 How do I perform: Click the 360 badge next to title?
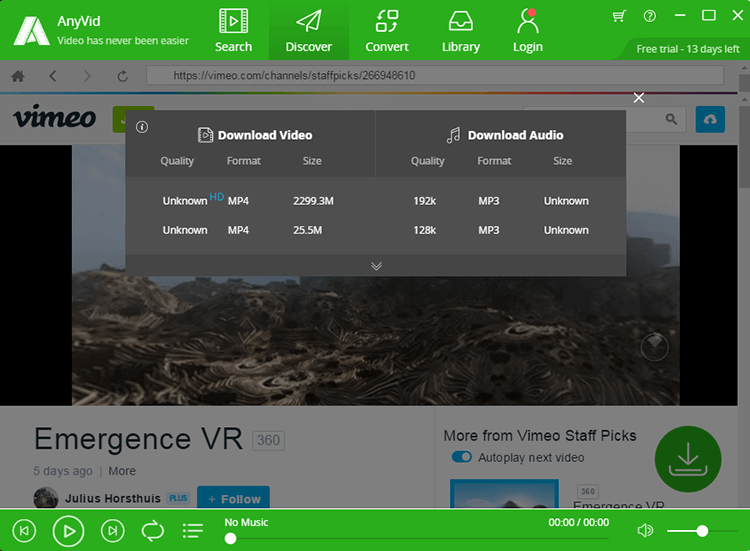point(268,440)
